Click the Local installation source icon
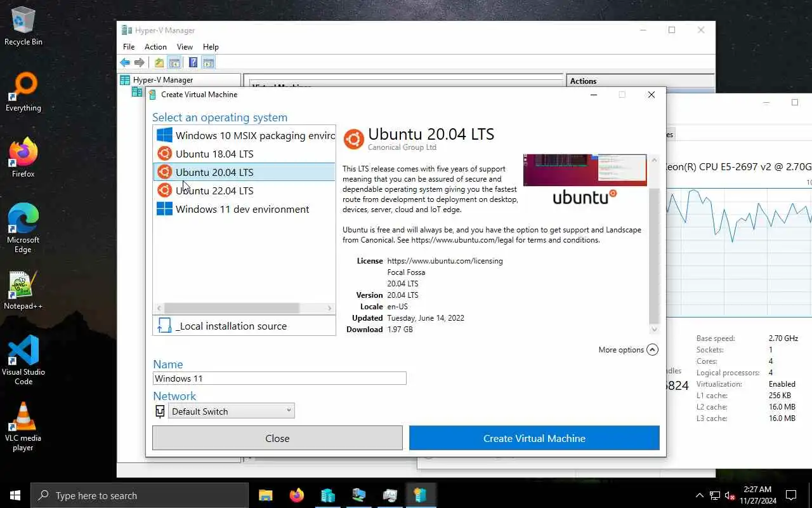The image size is (812, 508). (164, 326)
